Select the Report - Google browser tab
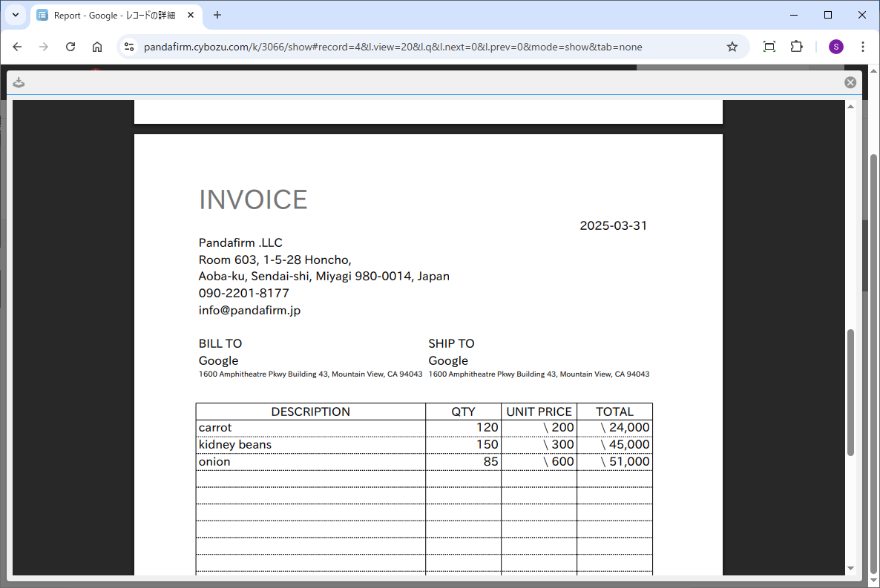This screenshot has width=880, height=588. 111,16
